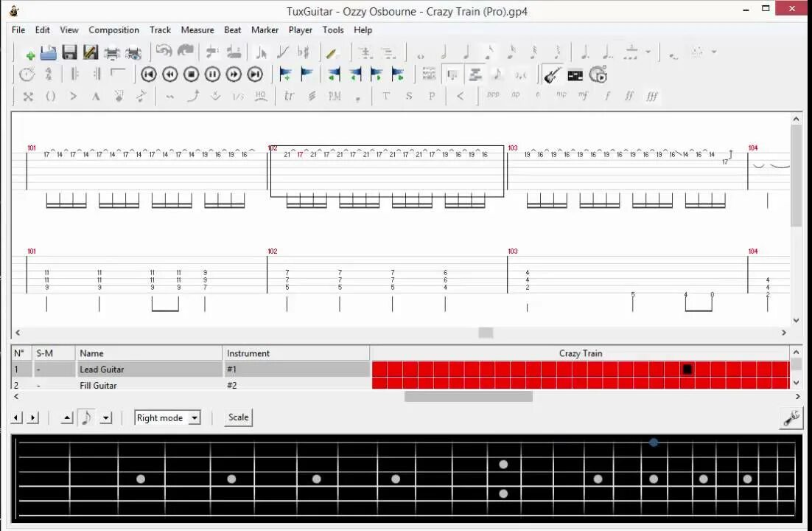Click the black current measure block in the Lead Guitar row

pyautogui.click(x=687, y=369)
